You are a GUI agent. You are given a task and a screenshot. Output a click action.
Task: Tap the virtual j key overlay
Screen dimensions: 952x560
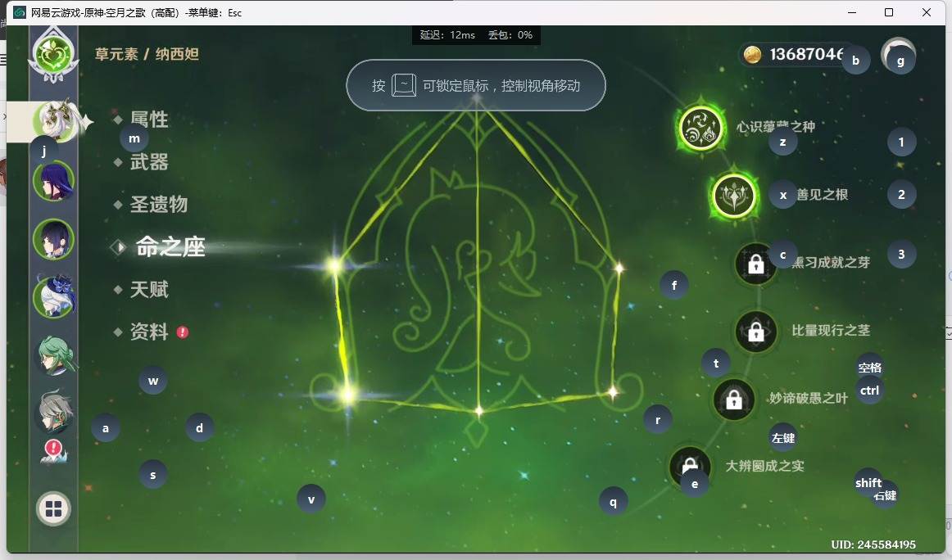[x=43, y=150]
